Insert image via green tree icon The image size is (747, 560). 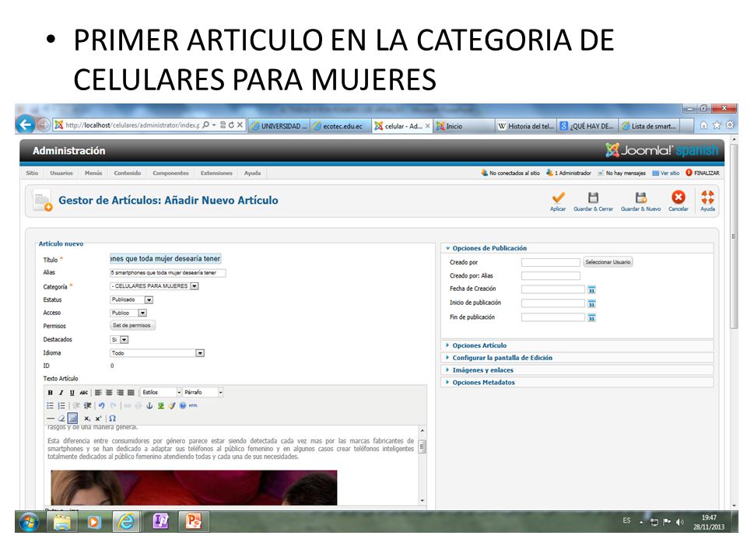click(160, 406)
